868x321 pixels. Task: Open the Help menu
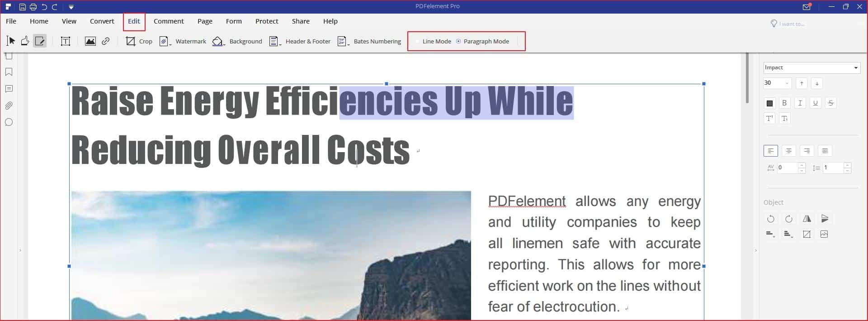tap(330, 21)
